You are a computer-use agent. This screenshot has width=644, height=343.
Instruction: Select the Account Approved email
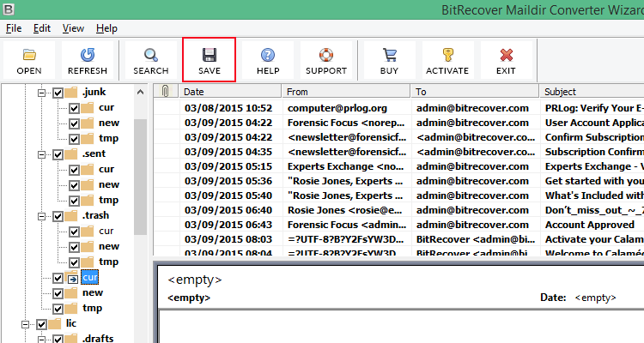[x=398, y=225]
